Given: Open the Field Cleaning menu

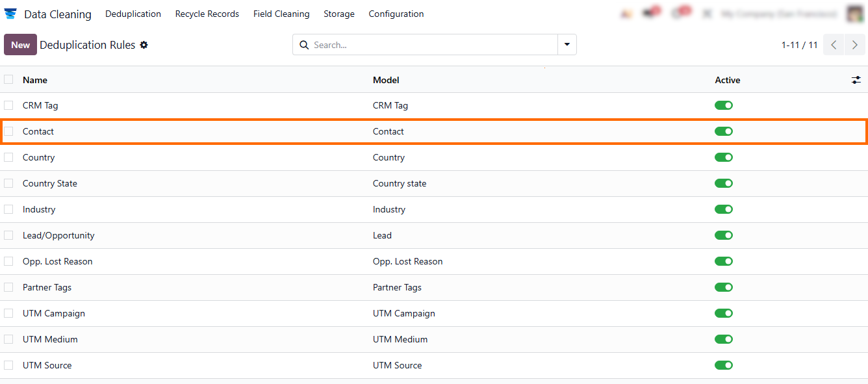Looking at the screenshot, I should tap(281, 14).
